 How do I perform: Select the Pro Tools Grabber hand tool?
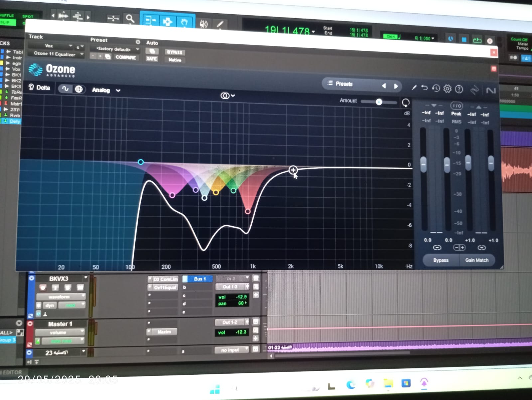click(184, 22)
